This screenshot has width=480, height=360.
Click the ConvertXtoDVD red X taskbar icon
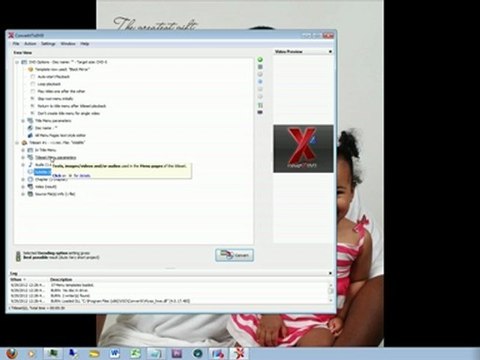pyautogui.click(x=239, y=353)
